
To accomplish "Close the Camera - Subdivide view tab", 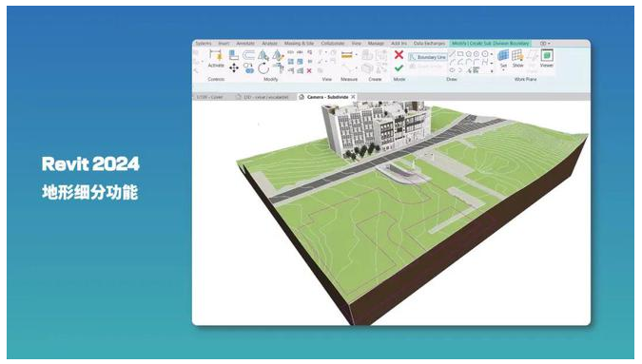I will coord(353,97).
